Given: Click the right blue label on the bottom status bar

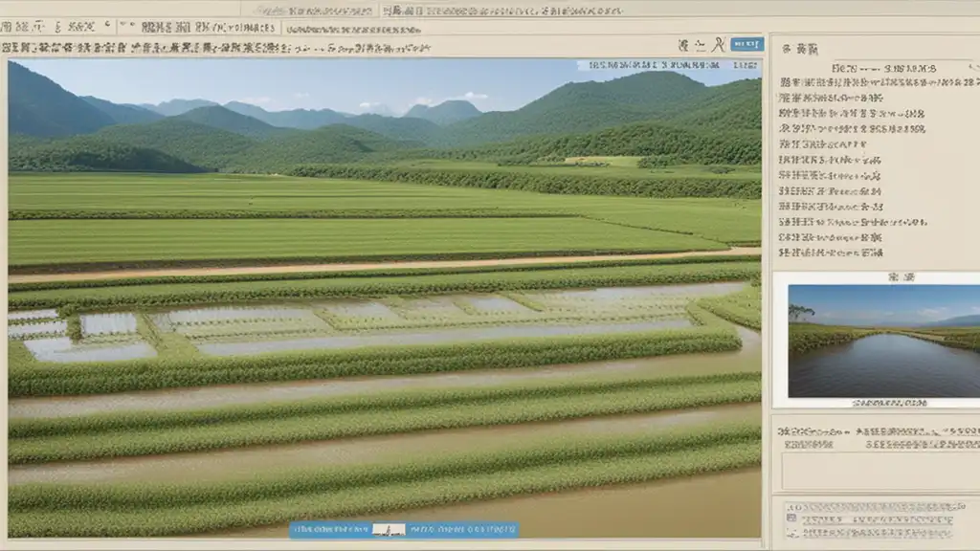Looking at the screenshot, I should pyautogui.click(x=462, y=529).
